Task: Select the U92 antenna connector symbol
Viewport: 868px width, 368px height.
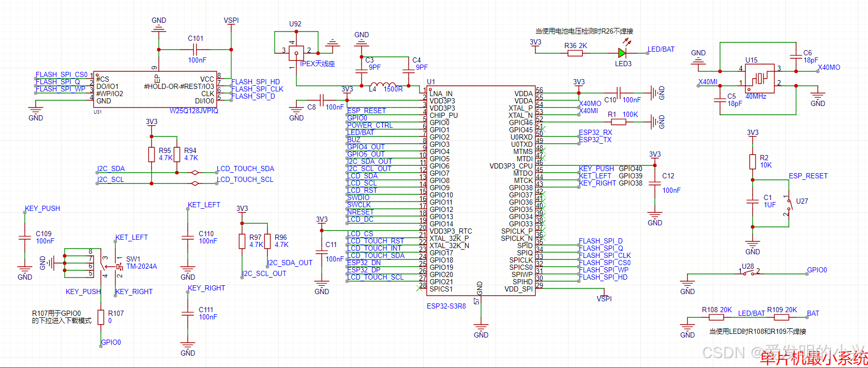Action: pyautogui.click(x=296, y=52)
